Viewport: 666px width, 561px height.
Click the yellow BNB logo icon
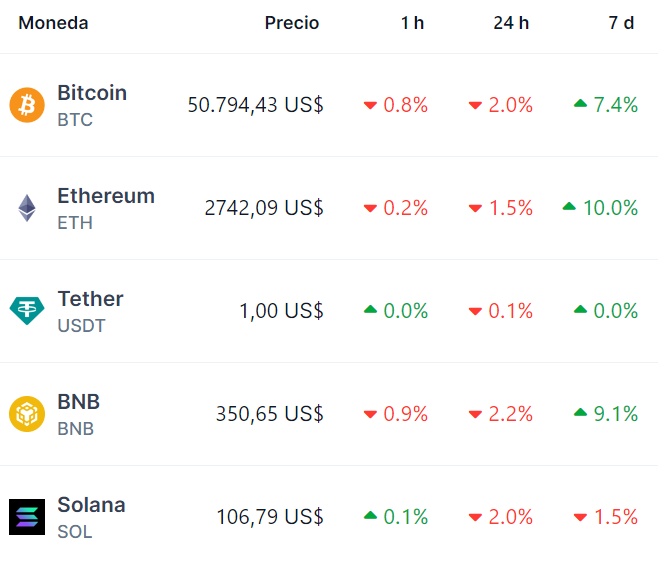pos(27,414)
